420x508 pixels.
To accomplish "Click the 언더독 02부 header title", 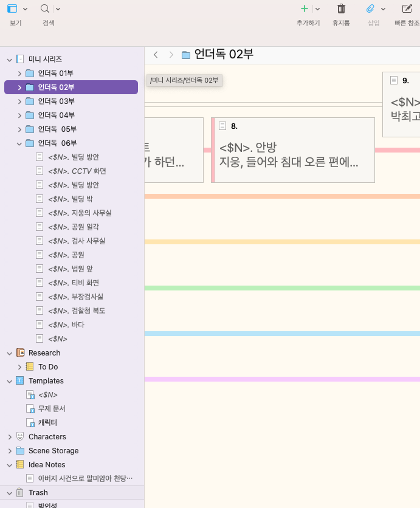I will [x=224, y=54].
